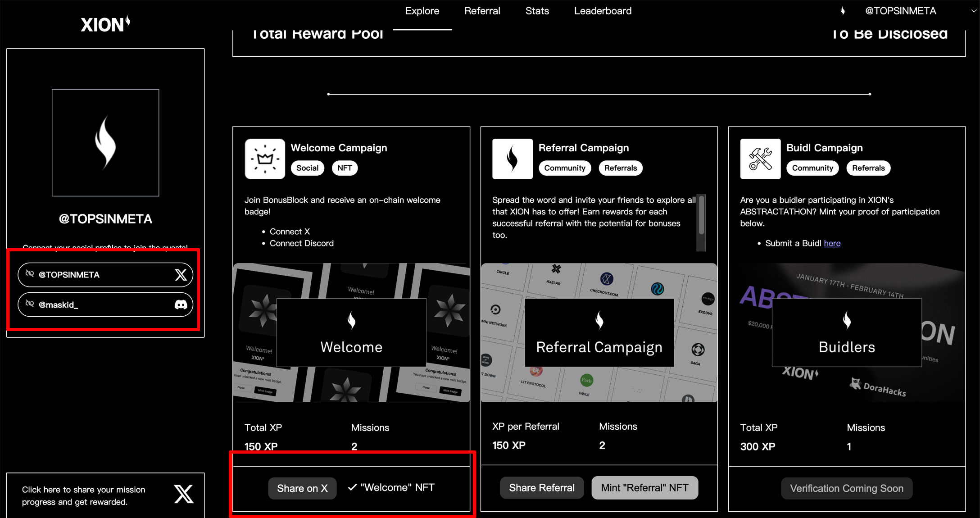Screen dimensions: 980x518
Task: Click the 'XP per Referral' label
Action: click(526, 426)
